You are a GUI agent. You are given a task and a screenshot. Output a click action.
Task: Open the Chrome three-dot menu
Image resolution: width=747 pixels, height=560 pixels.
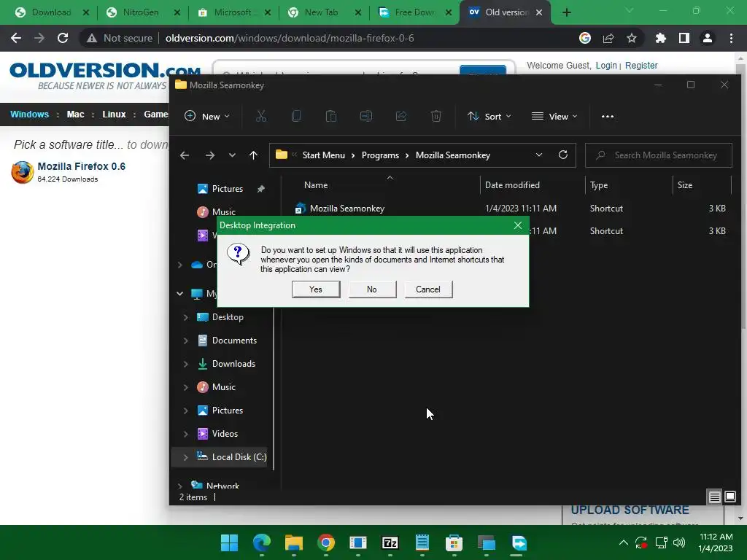pos(731,38)
